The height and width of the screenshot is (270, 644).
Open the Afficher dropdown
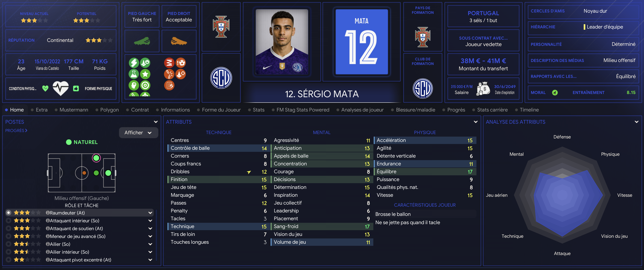click(138, 133)
